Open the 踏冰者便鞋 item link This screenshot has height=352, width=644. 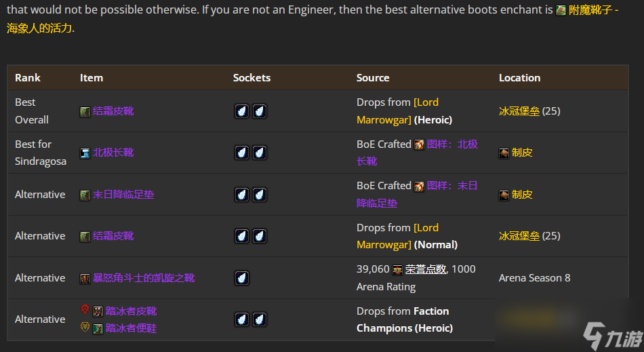click(x=131, y=328)
